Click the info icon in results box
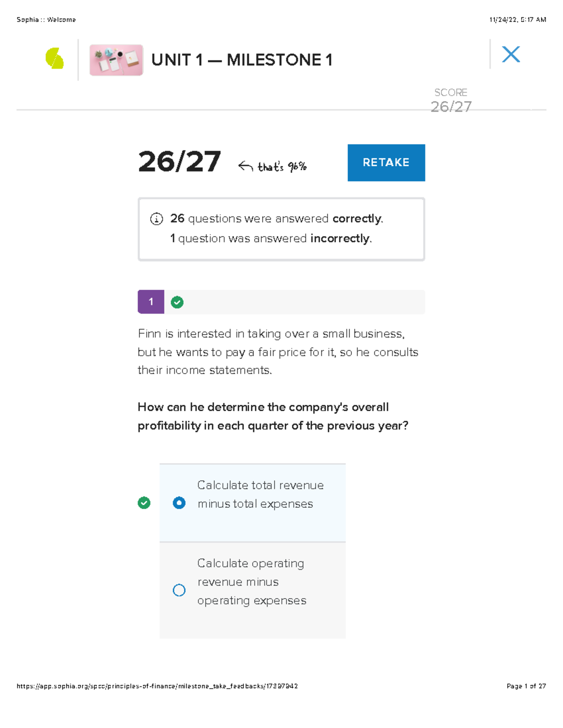Viewport: 563px width, 728px height. pyautogui.click(x=156, y=219)
